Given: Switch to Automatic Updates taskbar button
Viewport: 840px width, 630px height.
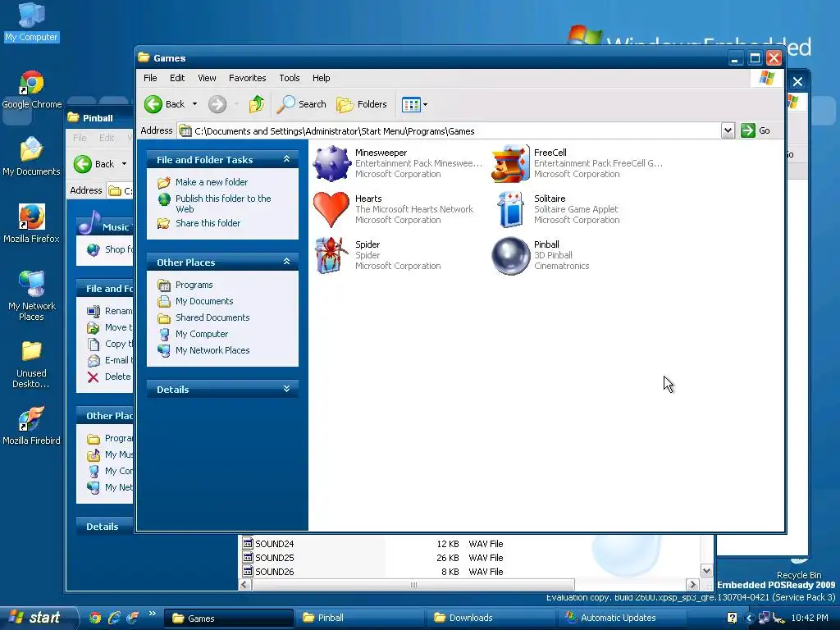Looking at the screenshot, I should 622,618.
